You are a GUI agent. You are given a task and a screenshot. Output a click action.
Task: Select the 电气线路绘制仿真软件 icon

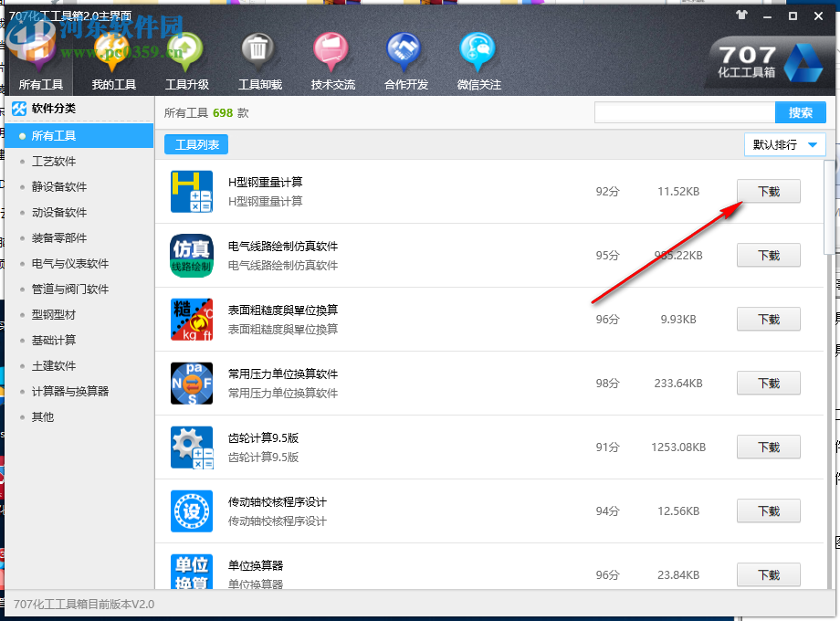(x=191, y=256)
